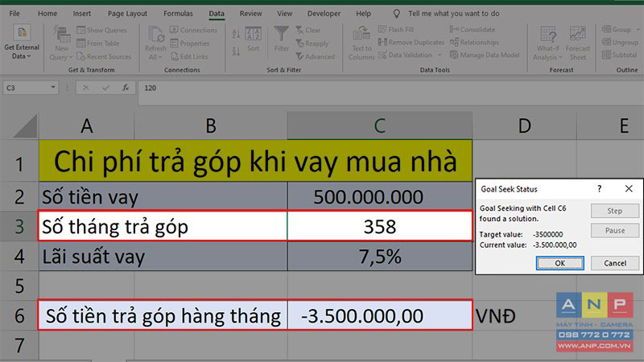
Task: Select cell with 500.000.000
Action: (x=380, y=197)
